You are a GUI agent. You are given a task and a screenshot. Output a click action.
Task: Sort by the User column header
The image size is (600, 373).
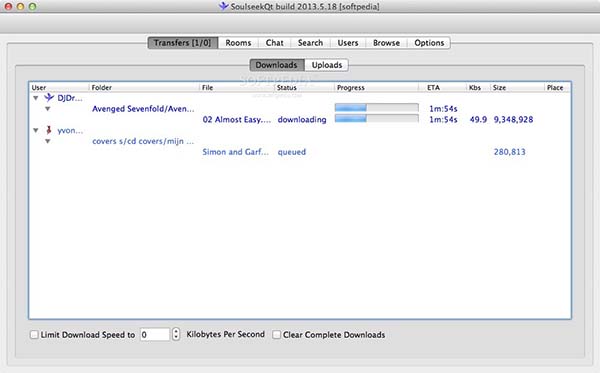point(59,88)
